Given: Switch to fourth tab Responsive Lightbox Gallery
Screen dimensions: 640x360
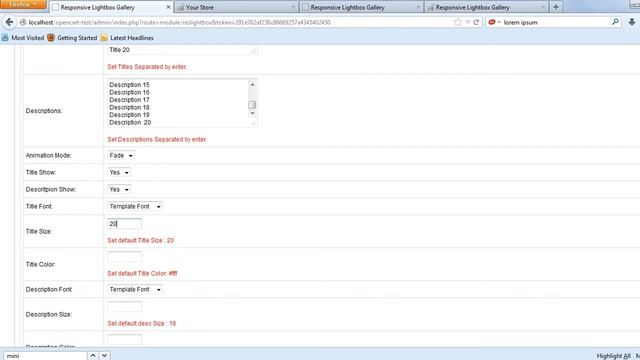Looking at the screenshot, I should (x=486, y=7).
